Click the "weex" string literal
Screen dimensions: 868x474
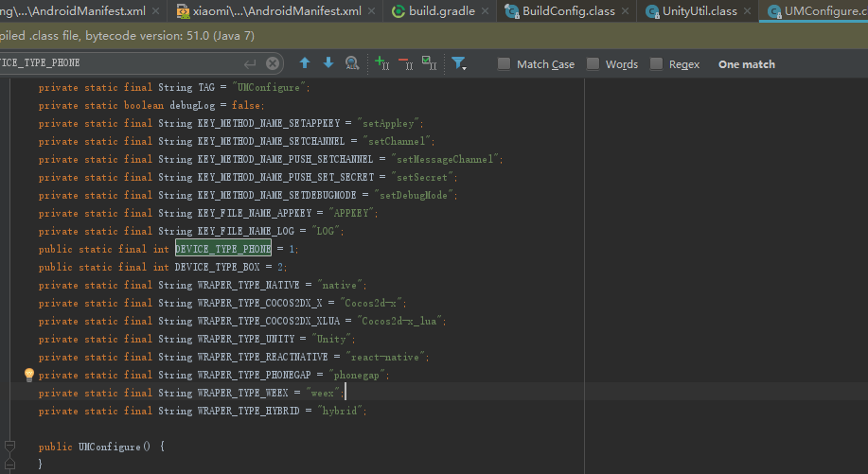point(325,393)
